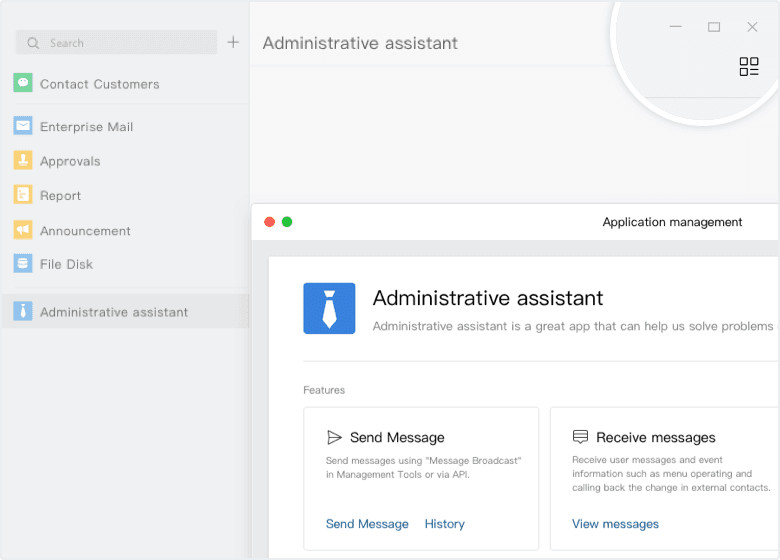Click the View messages link
This screenshot has height=560, width=780.
pyautogui.click(x=615, y=524)
